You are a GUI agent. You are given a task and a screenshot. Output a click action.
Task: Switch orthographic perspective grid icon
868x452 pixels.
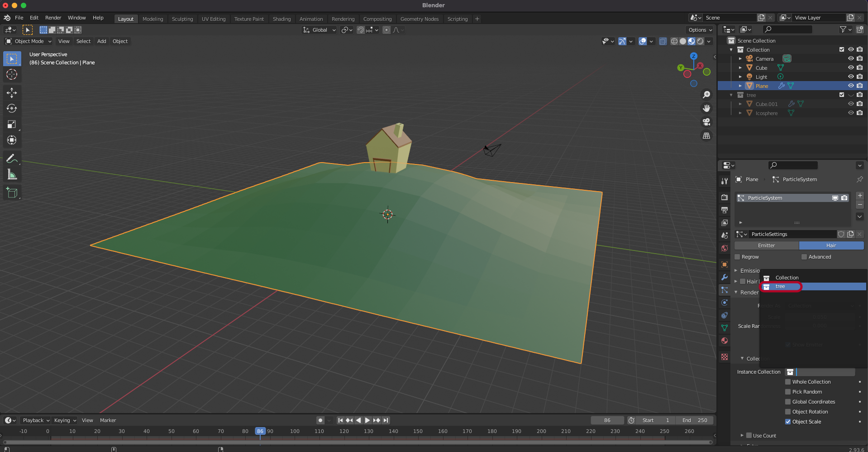tap(706, 135)
